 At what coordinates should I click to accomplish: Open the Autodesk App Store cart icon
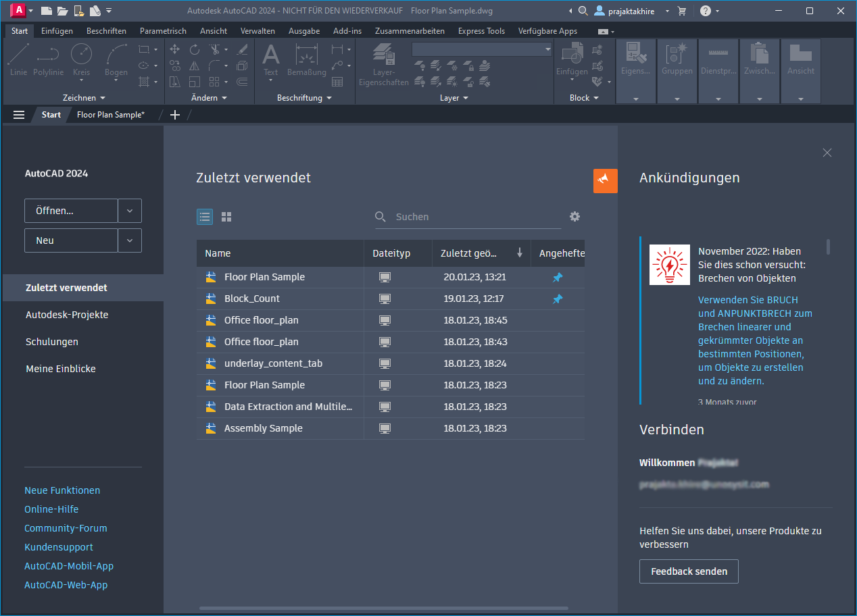click(x=682, y=11)
